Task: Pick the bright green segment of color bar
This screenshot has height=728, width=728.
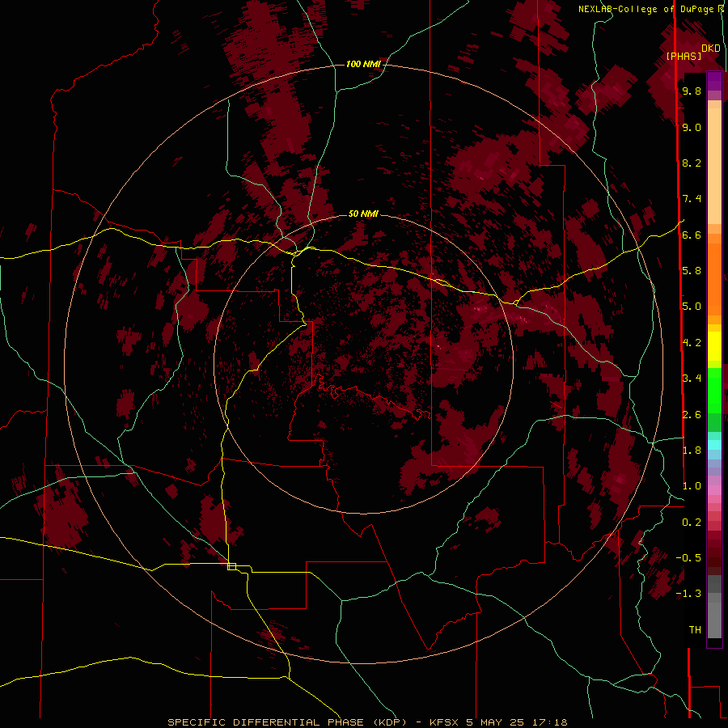Action: click(x=714, y=390)
